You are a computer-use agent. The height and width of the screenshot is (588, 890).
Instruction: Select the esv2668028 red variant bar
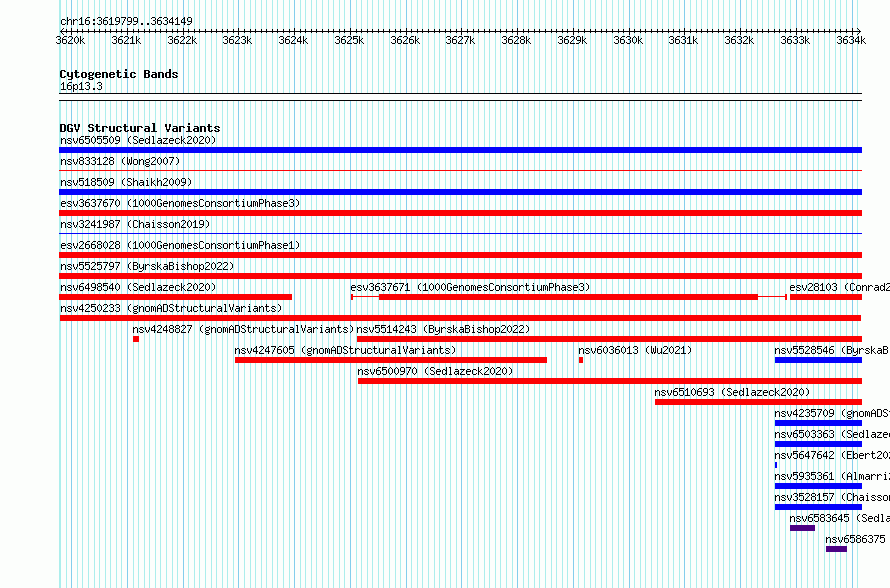(460, 255)
